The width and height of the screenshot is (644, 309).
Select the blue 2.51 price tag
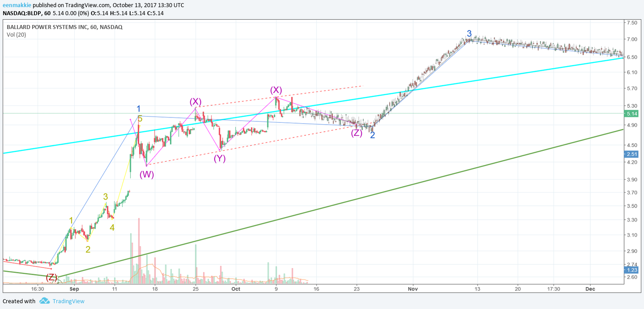tap(632, 154)
